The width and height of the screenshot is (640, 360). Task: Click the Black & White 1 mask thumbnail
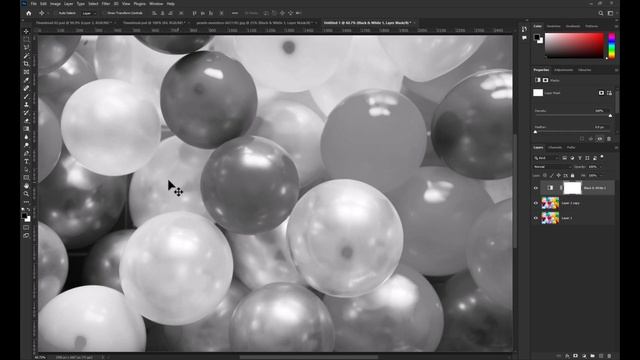pyautogui.click(x=572, y=188)
